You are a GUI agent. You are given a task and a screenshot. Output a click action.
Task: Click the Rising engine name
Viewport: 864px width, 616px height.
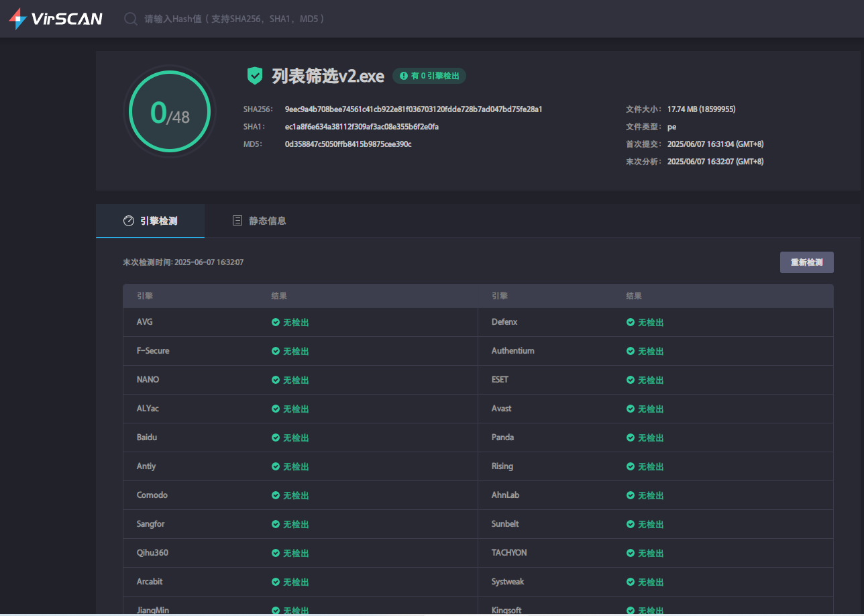[x=502, y=466]
